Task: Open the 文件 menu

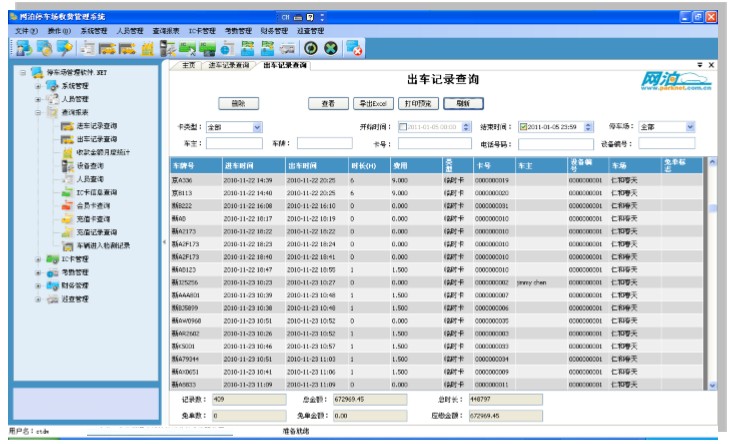Action: [26, 31]
